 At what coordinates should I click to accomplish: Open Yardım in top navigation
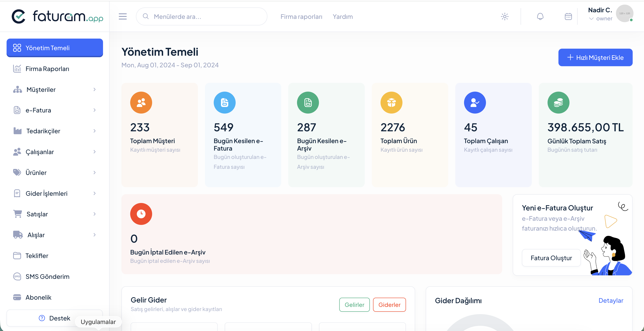[343, 16]
